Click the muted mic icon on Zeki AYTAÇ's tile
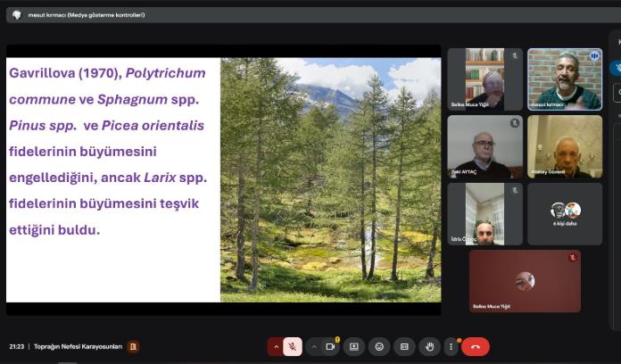Image resolution: width=621 pixels, height=364 pixels. pos(515,123)
